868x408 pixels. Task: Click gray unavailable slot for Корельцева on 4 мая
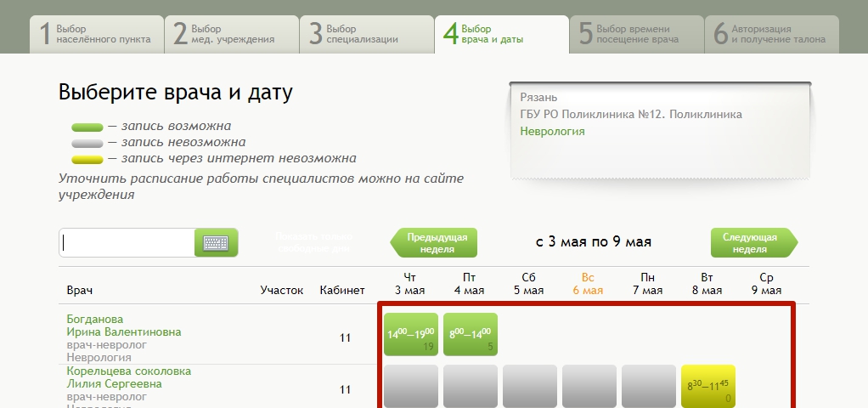point(470,387)
